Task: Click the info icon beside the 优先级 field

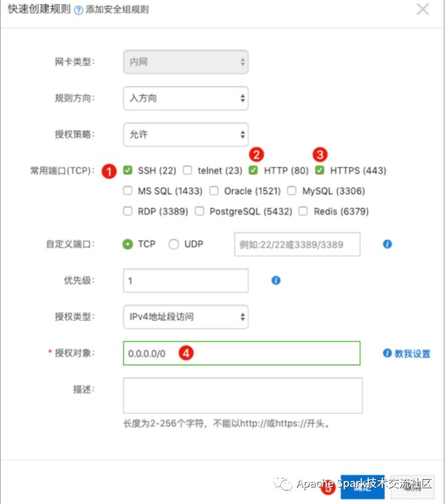Action: [x=276, y=281]
